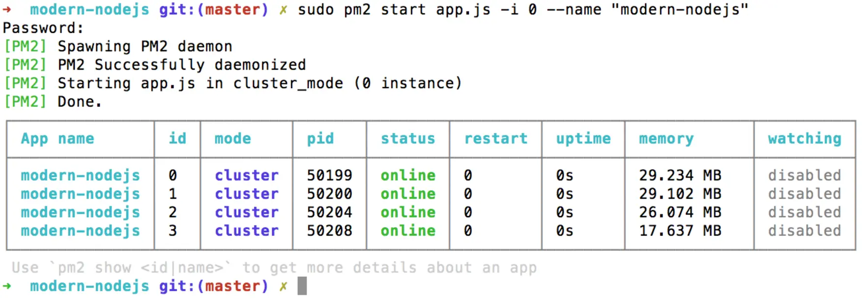Click the 'memory' column header

tap(666, 139)
